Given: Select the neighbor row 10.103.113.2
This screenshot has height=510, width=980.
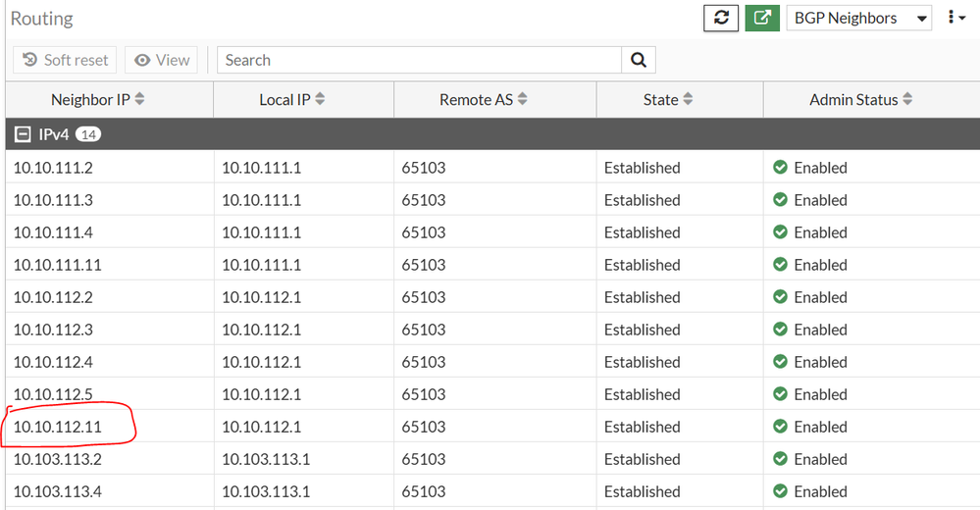Looking at the screenshot, I should [x=58, y=459].
